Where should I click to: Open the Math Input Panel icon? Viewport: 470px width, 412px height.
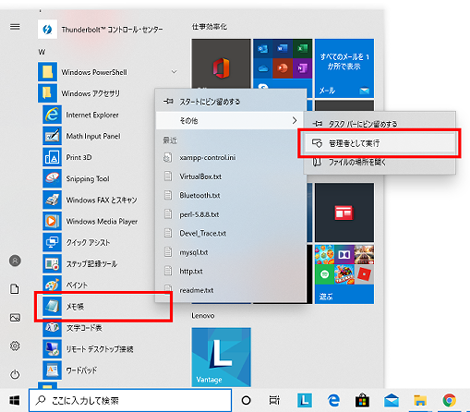(52, 136)
